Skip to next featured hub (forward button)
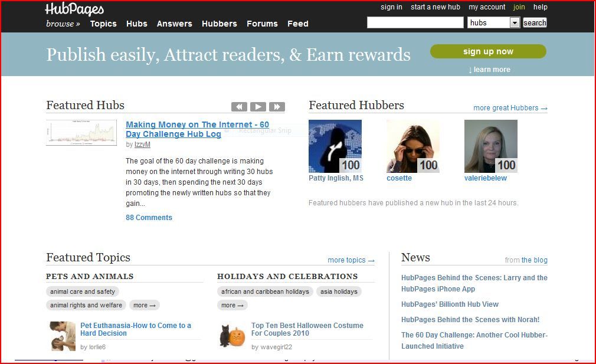The height and width of the screenshot is (364, 596). click(277, 107)
